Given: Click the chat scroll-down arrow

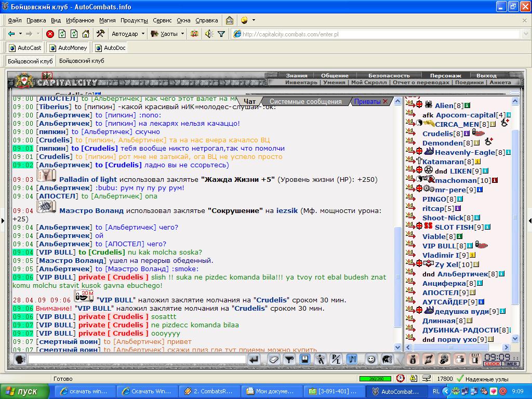Looking at the screenshot, I should [397, 347].
